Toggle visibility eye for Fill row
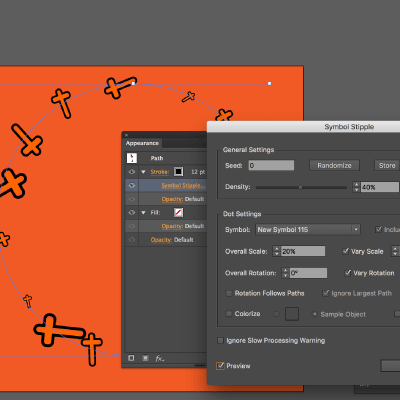The width and height of the screenshot is (400, 400). pyautogui.click(x=132, y=212)
